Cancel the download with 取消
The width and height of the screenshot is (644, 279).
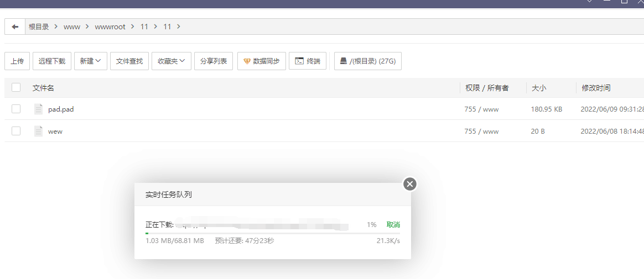pyautogui.click(x=393, y=224)
